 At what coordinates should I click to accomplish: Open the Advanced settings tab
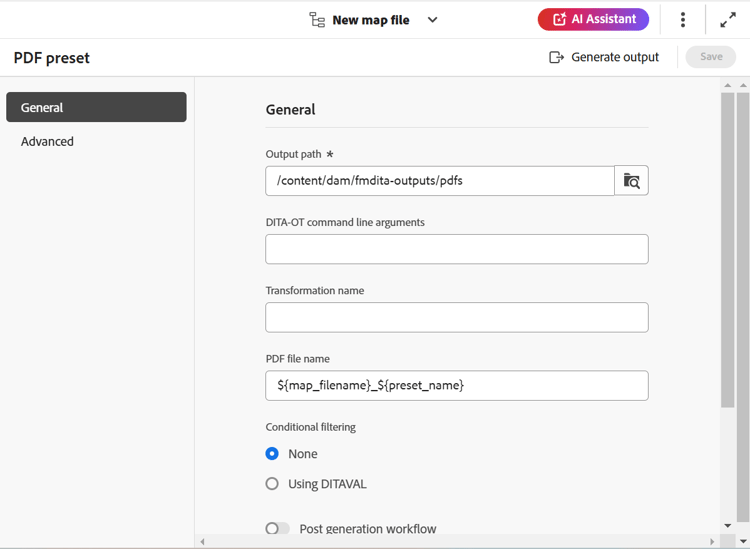coord(48,141)
